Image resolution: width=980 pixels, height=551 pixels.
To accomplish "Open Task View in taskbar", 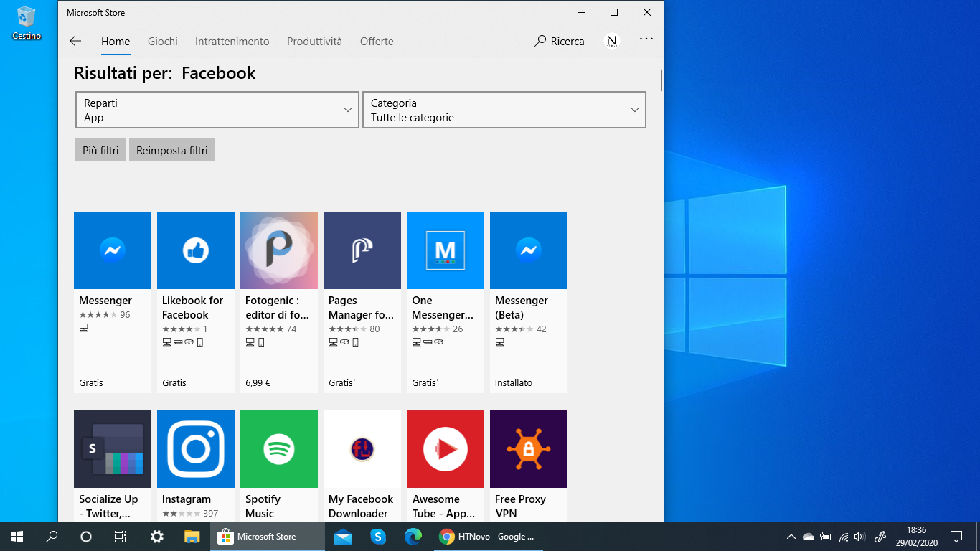I will pos(121,536).
